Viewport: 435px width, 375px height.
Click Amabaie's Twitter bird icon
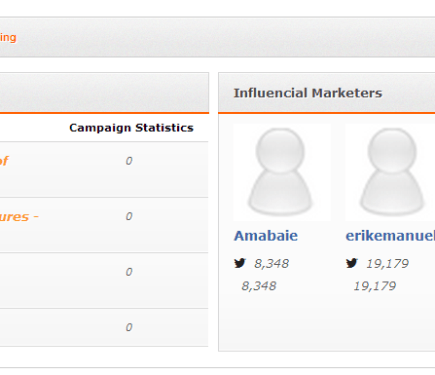click(240, 263)
